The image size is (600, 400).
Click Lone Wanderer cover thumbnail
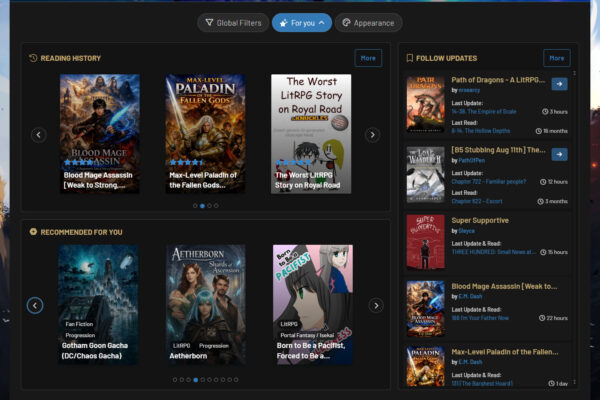point(426,175)
